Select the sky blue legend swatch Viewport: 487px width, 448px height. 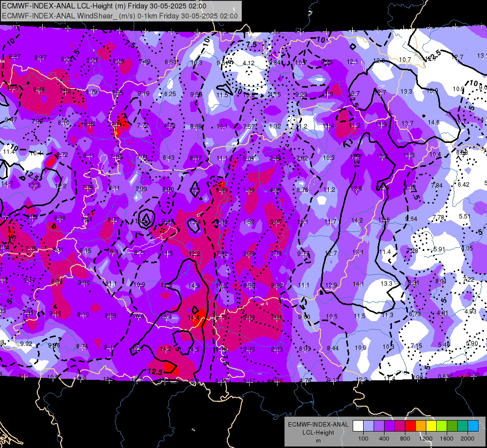(x=473, y=426)
